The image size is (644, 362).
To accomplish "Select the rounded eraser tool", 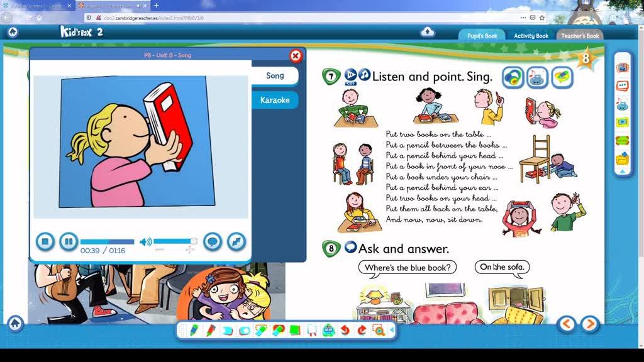I will coord(245,331).
